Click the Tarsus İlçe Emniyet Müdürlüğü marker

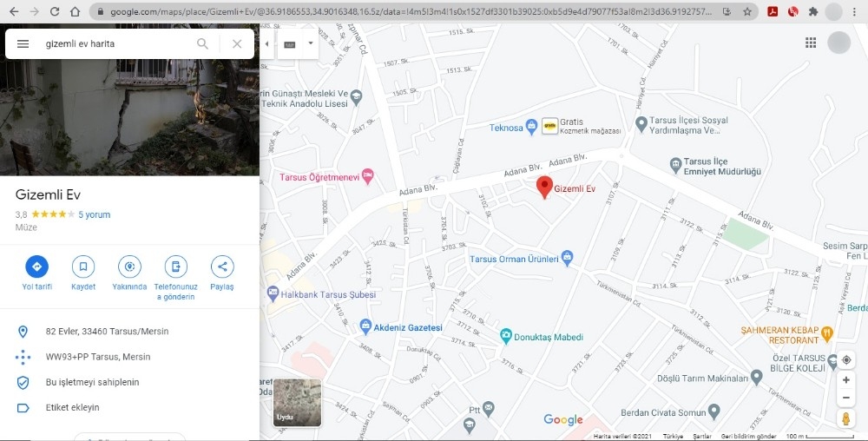click(675, 165)
